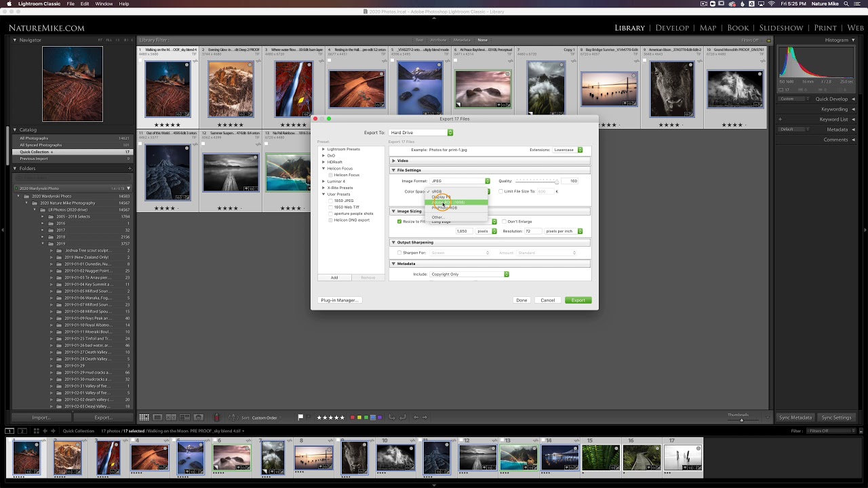The height and width of the screenshot is (488, 868).
Task: Enable Sharpen For checkbox
Action: (x=399, y=253)
